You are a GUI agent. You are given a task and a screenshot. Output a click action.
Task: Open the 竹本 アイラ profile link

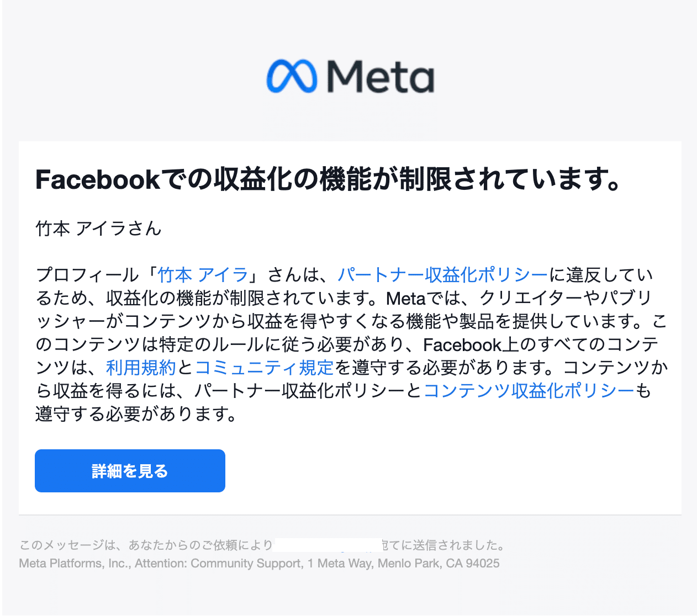point(202,274)
